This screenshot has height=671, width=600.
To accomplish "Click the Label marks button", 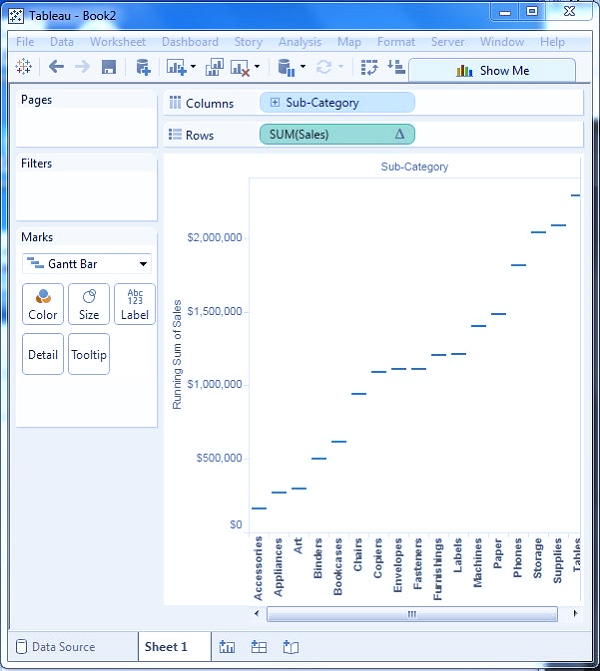I will 135,304.
